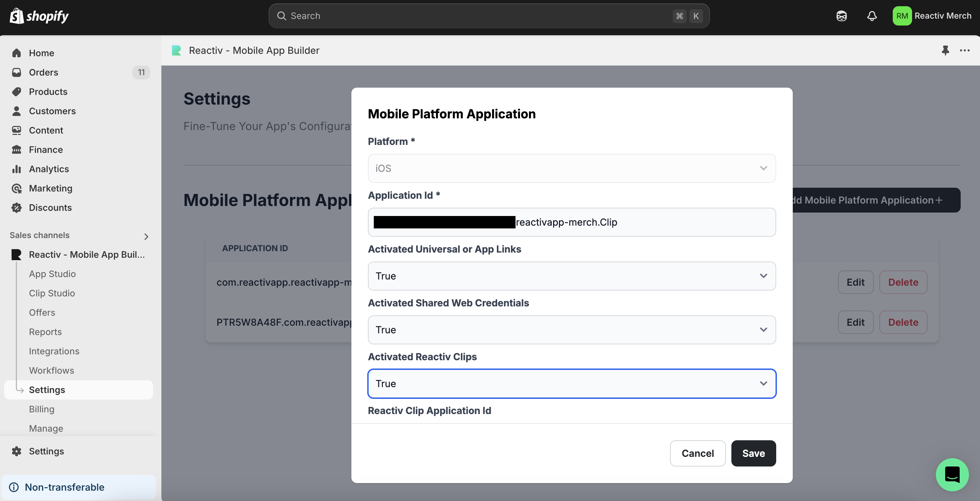Click the top Search bar
The width and height of the screenshot is (980, 501).
pos(489,16)
